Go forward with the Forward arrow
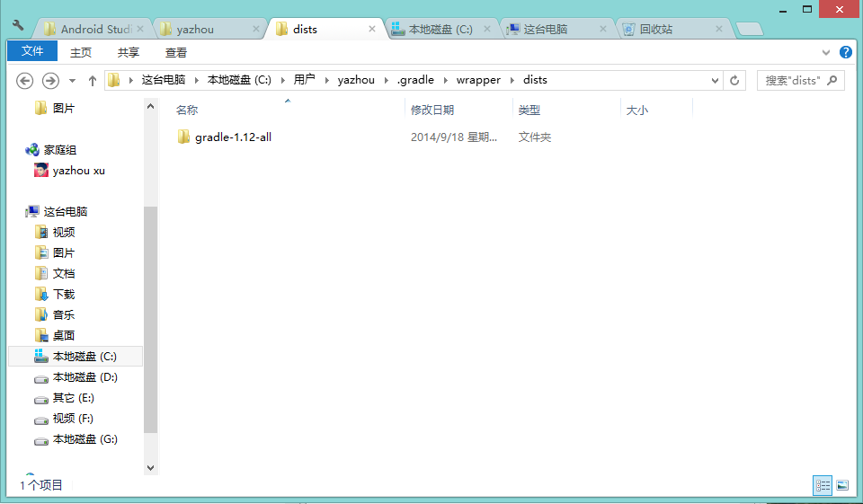 [x=50, y=81]
